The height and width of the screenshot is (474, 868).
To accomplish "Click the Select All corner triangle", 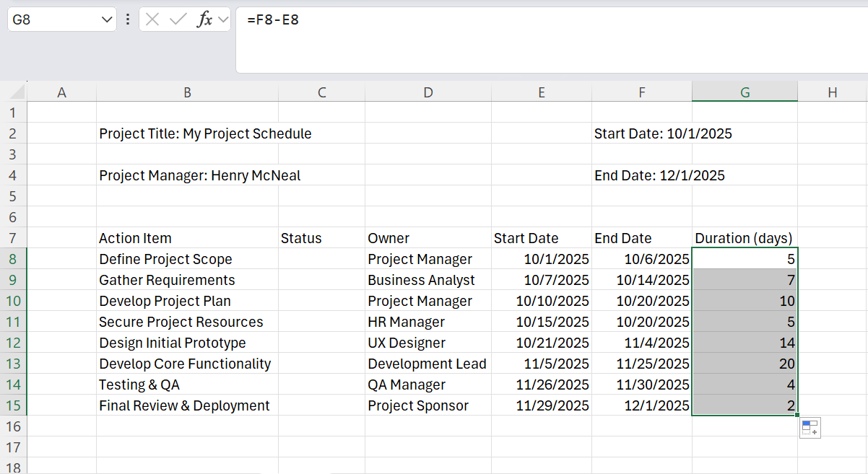I will (17, 93).
